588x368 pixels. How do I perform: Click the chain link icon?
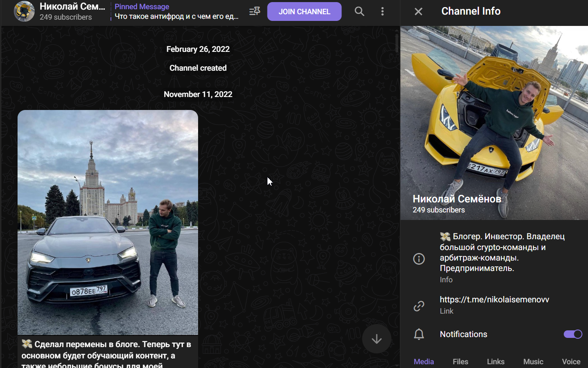click(x=419, y=306)
